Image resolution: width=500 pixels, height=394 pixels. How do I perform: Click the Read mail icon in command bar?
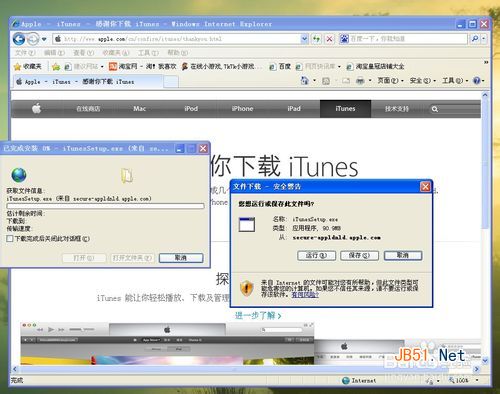[x=346, y=81]
